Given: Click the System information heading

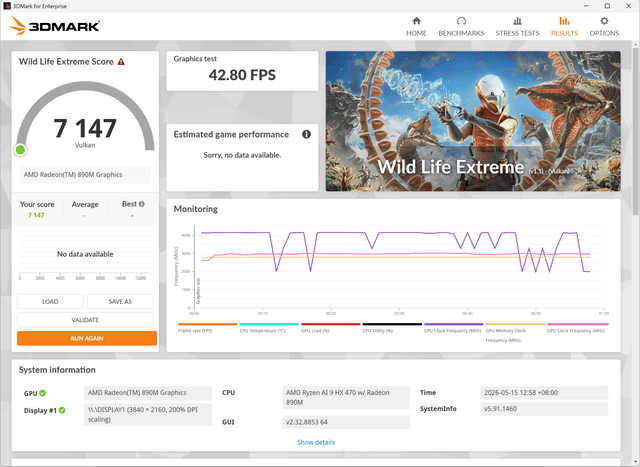Looking at the screenshot, I should point(57,370).
